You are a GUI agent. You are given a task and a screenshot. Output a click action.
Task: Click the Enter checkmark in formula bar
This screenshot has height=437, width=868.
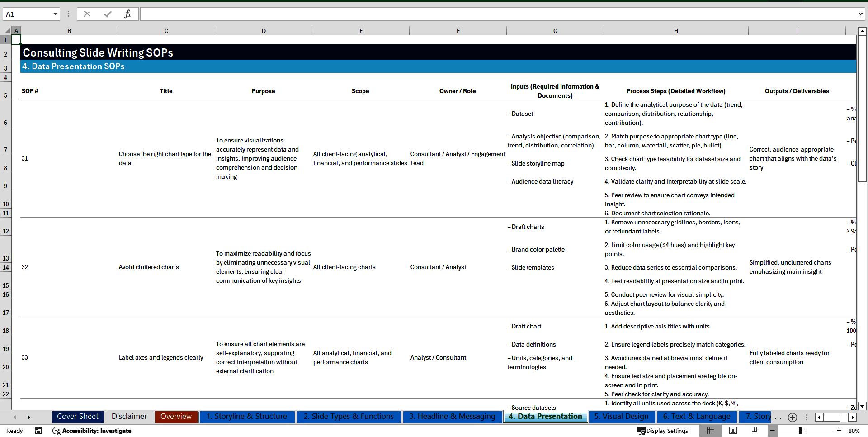pyautogui.click(x=107, y=14)
